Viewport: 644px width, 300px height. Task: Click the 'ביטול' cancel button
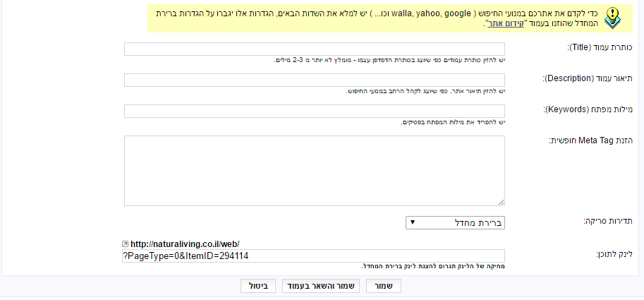(258, 287)
